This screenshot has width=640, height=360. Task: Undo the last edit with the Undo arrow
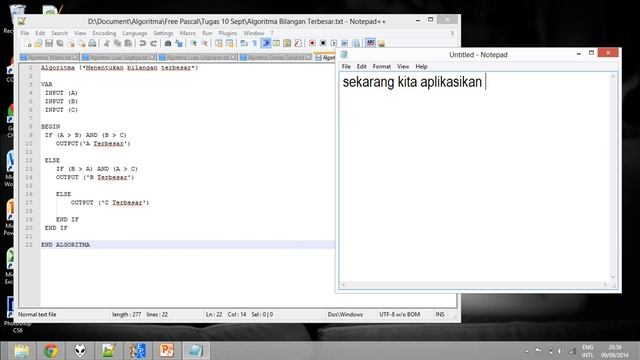(142, 44)
